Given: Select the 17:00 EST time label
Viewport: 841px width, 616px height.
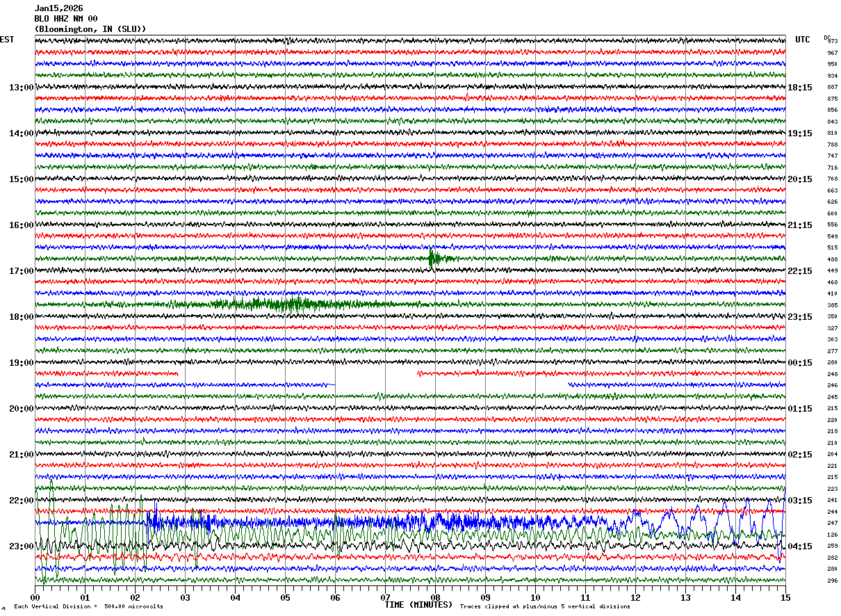Looking at the screenshot, I should [21, 271].
